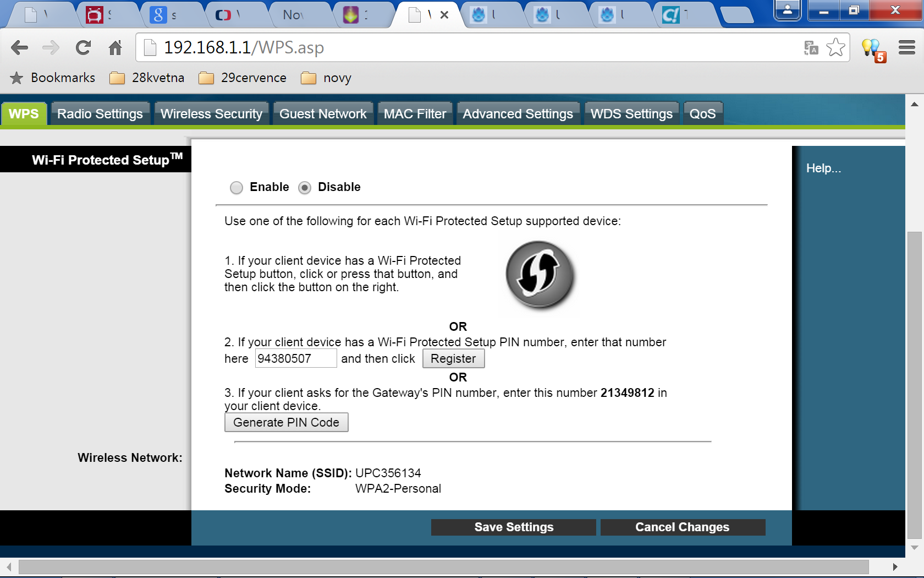Open the Help... link

(x=823, y=168)
